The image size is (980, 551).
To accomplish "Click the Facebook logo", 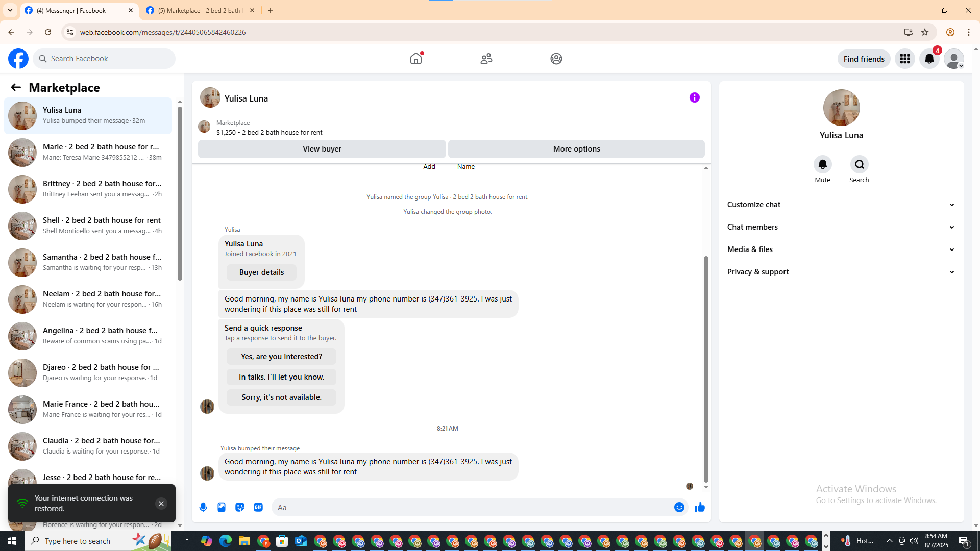I will click(x=18, y=59).
